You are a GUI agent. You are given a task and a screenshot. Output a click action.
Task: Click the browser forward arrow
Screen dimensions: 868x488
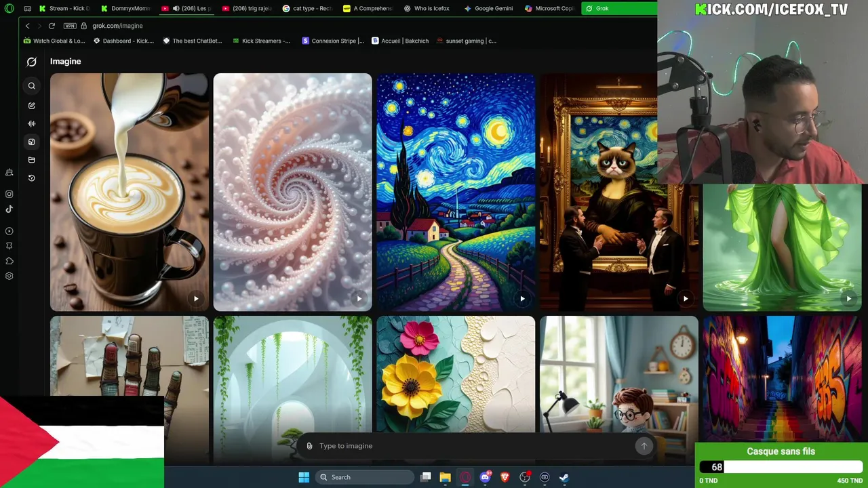click(x=39, y=26)
